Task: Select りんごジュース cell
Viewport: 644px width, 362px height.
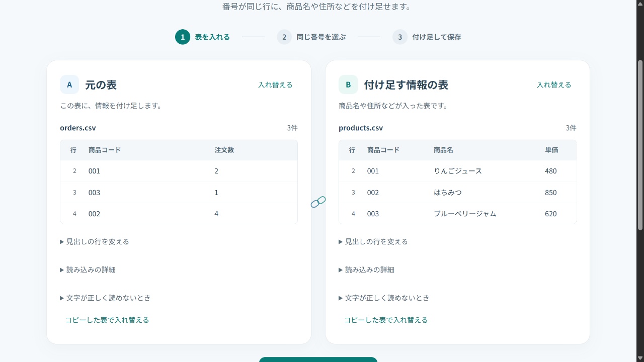Action: (458, 171)
